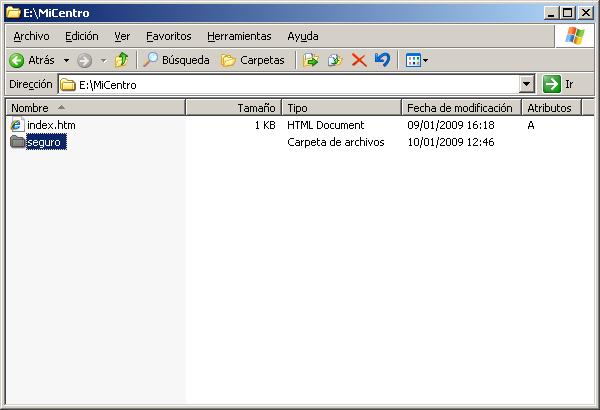Click the blue Undo arrow icon
Image resolution: width=600 pixels, height=410 pixels.
pyautogui.click(x=382, y=60)
